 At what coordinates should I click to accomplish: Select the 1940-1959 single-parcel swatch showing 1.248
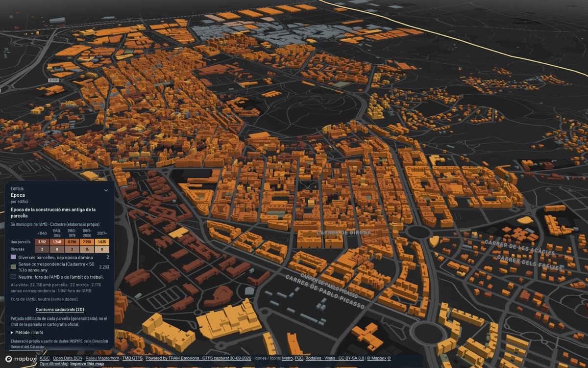(x=57, y=242)
